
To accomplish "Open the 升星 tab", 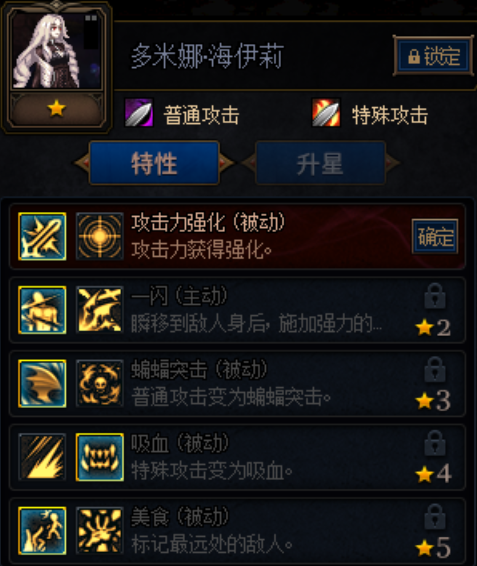I will 320,163.
